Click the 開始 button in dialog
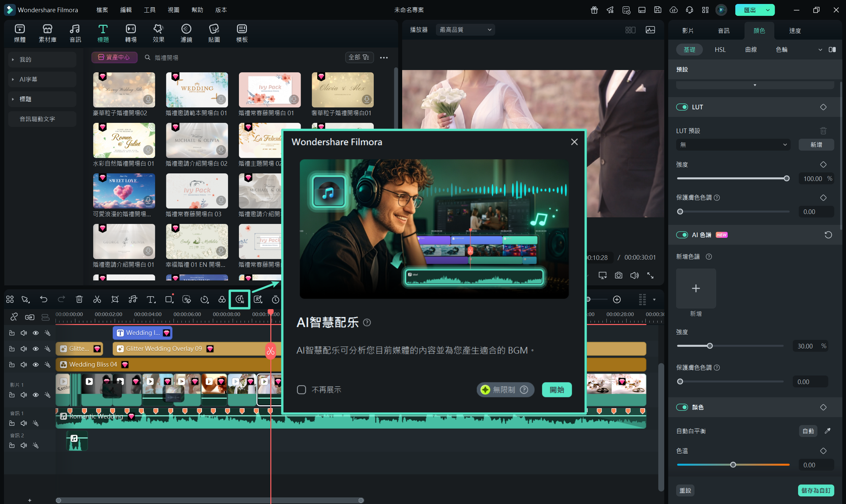The image size is (846, 504). point(557,389)
